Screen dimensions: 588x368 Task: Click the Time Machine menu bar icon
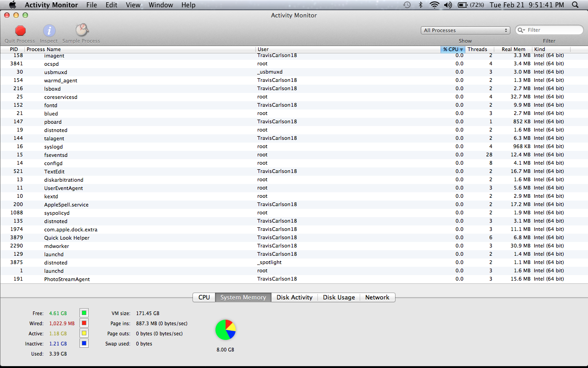(407, 5)
